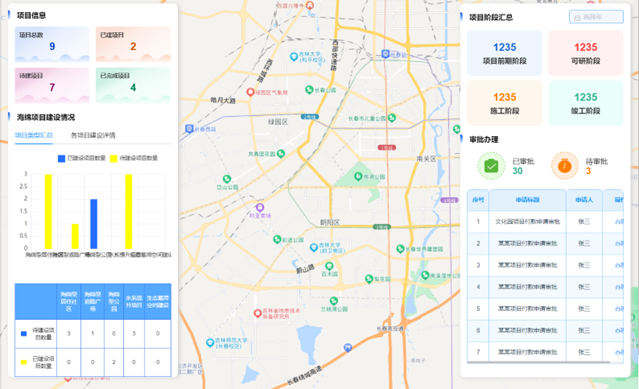Switch to 各项目建设详情 tab
639x389 pixels.
[x=93, y=135]
